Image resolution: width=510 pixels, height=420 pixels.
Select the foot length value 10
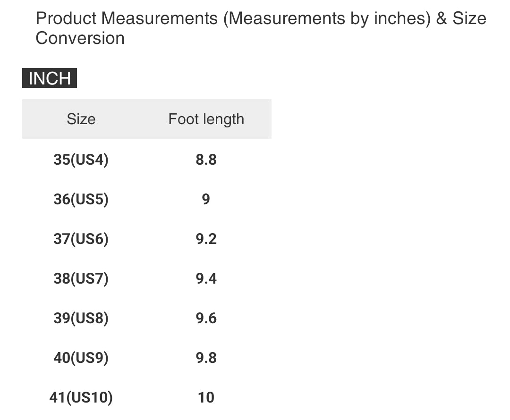[206, 398]
